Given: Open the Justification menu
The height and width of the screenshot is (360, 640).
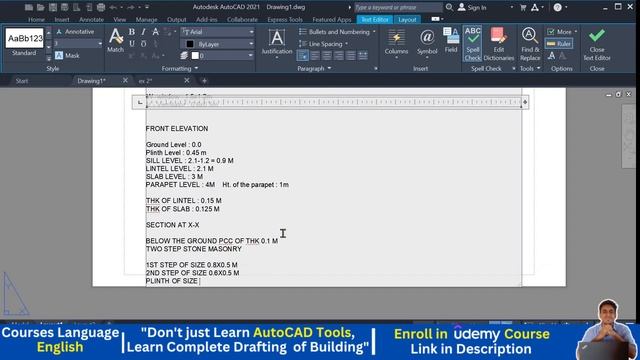Looking at the screenshot, I should 277,44.
